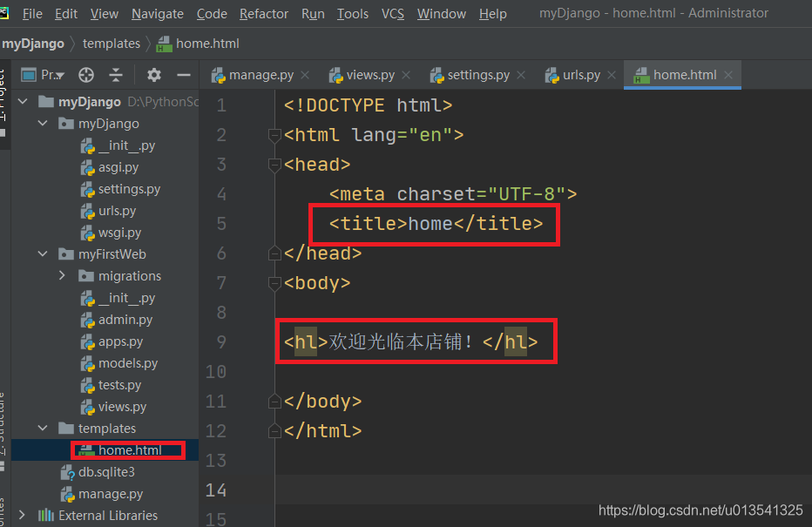Click myDjango in the breadcrumb bar

point(32,44)
